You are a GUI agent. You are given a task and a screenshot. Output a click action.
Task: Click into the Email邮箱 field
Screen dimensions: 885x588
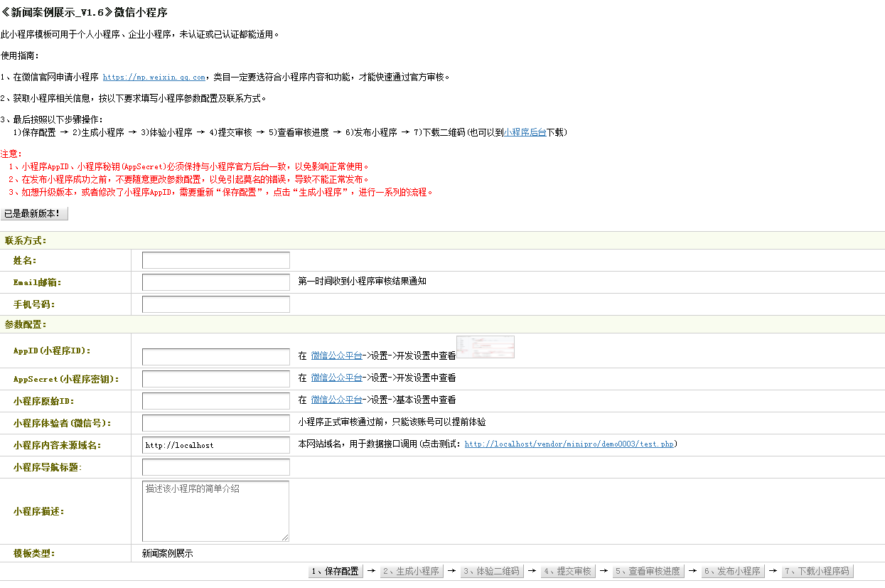[215, 282]
